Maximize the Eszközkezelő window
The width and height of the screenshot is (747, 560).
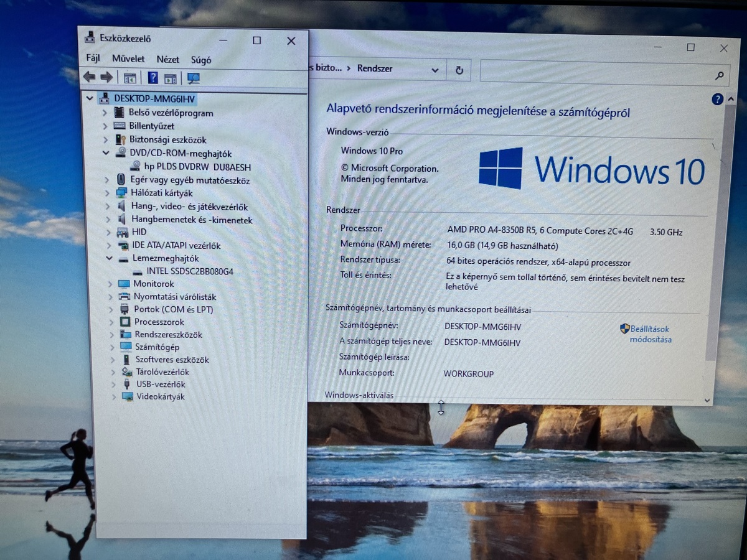coord(256,40)
